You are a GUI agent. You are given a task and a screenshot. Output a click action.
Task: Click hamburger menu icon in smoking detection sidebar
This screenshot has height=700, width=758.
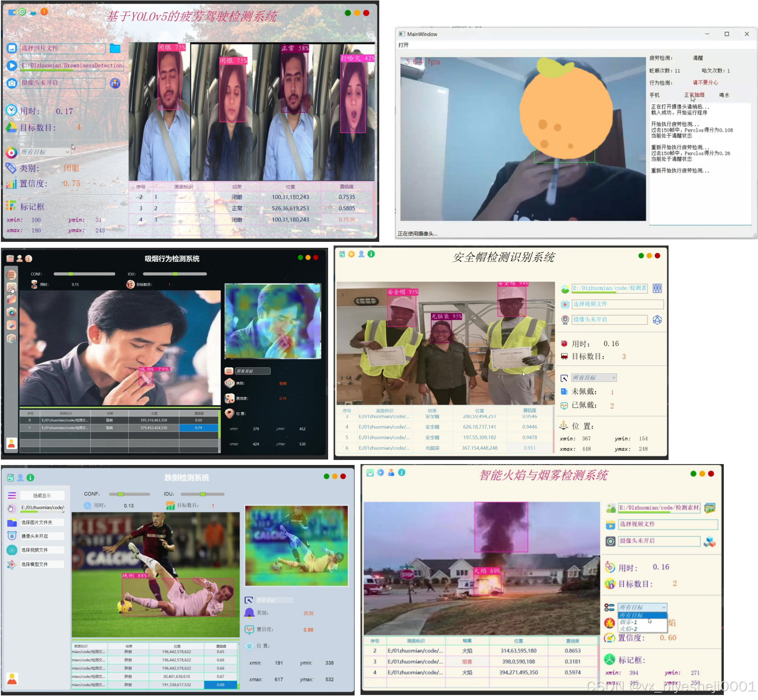click(x=11, y=275)
